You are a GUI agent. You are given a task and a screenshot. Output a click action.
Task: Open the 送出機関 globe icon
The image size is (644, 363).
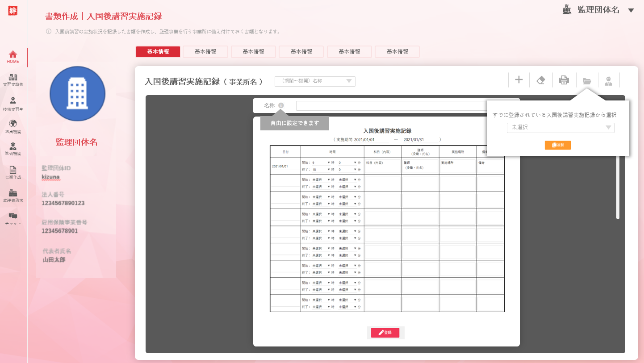point(13,126)
